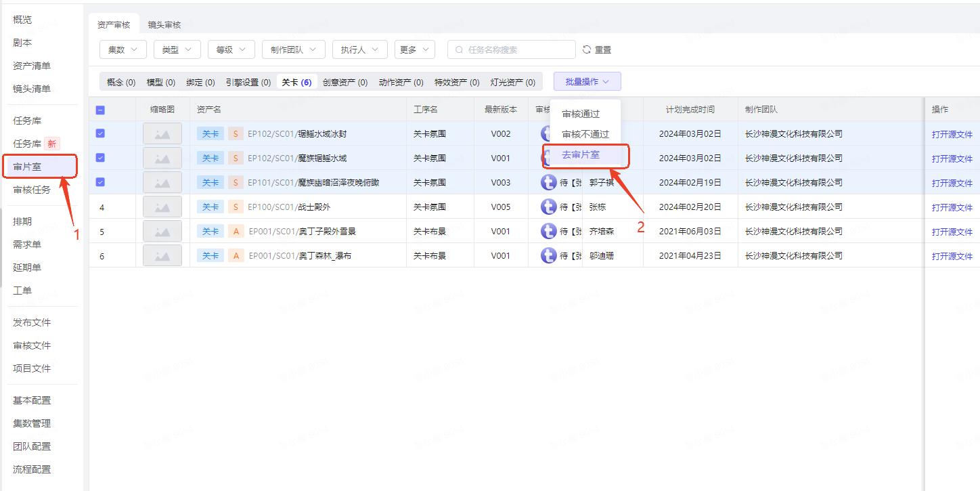The image size is (980, 491).
Task: Open the 集数 filter dropdown
Action: (123, 49)
